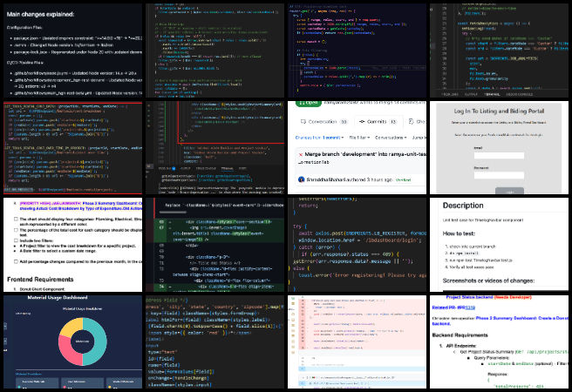Focus the Email field in the login portal
Screen dimensions: 572x392
(499, 156)
